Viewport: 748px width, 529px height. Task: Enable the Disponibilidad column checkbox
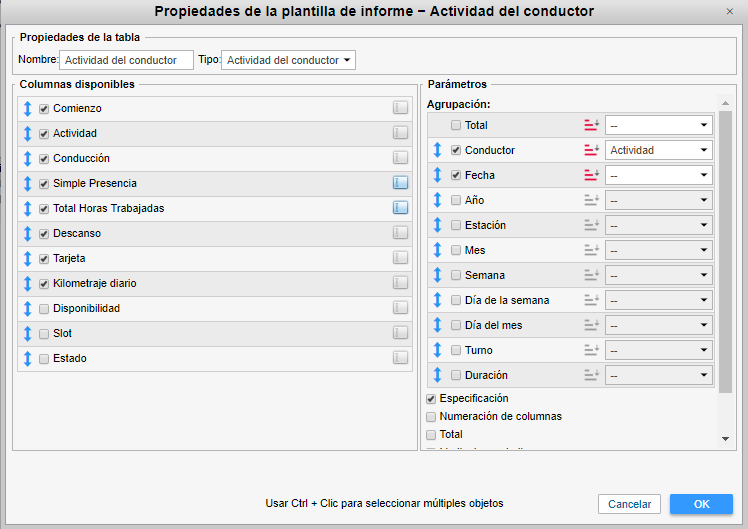(44, 308)
